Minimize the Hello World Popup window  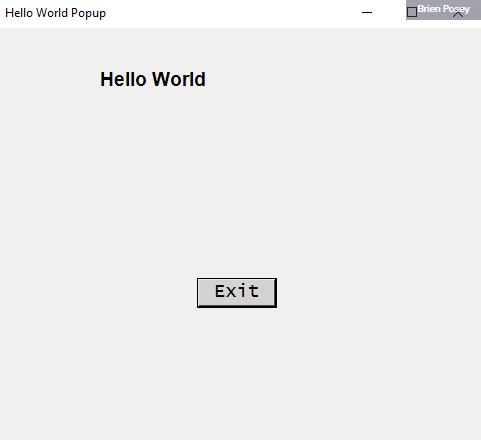[367, 12]
